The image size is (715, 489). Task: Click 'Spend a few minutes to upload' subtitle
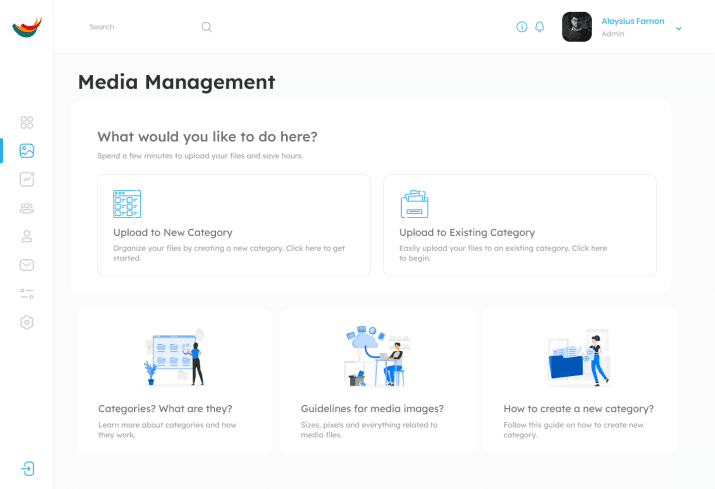click(x=200, y=156)
